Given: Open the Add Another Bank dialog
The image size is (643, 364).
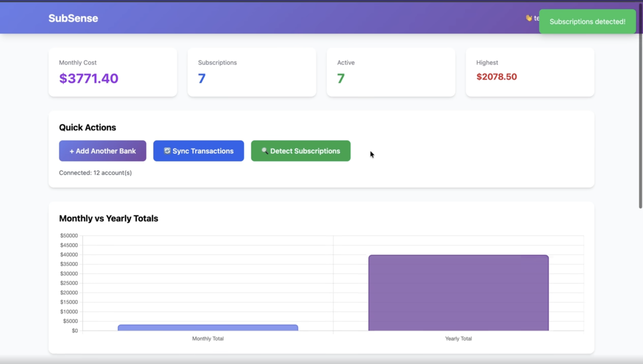Looking at the screenshot, I should (102, 151).
